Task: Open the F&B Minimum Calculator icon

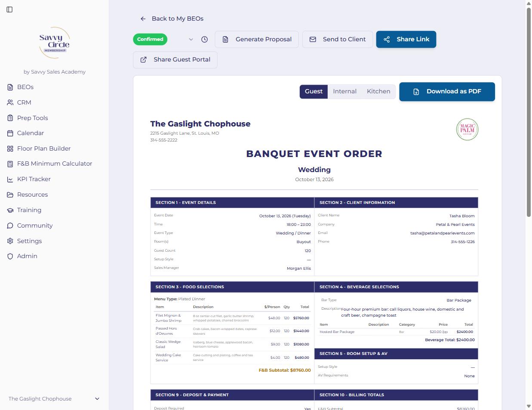Action: tap(10, 164)
